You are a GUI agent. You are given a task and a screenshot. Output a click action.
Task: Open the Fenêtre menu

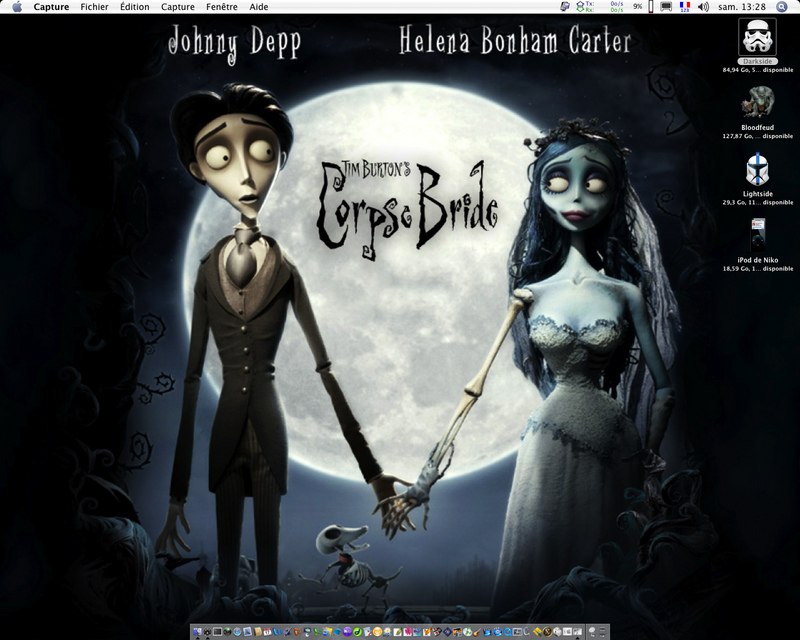(221, 7)
